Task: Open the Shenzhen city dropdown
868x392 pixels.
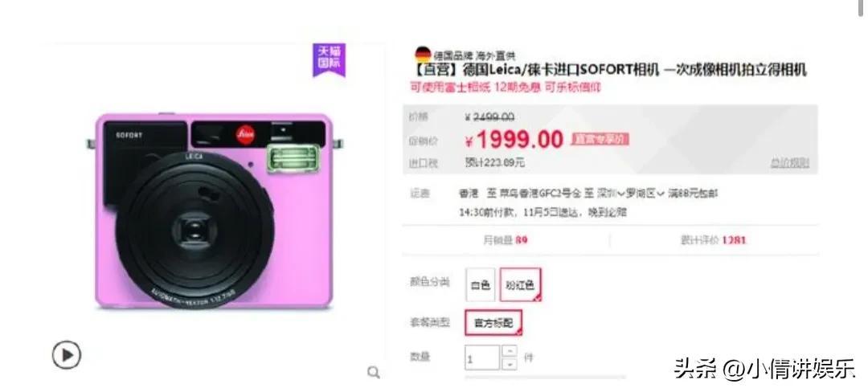Action: (612, 194)
